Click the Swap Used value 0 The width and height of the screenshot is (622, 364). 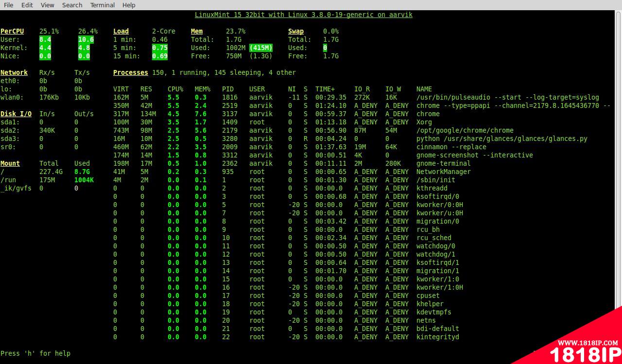[325, 48]
